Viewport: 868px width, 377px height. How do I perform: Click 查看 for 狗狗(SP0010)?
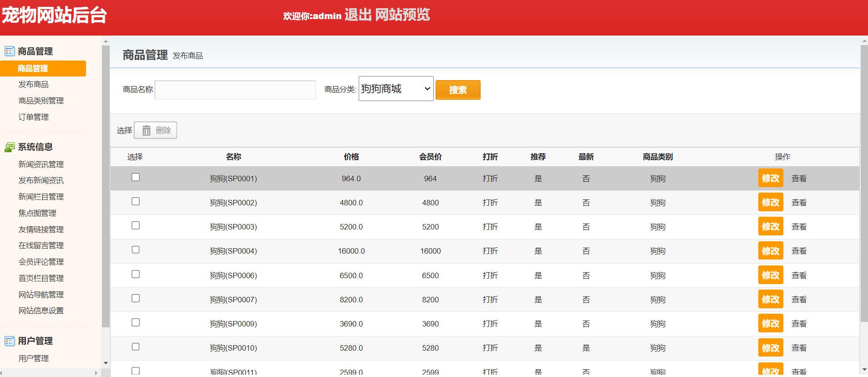[x=799, y=348]
